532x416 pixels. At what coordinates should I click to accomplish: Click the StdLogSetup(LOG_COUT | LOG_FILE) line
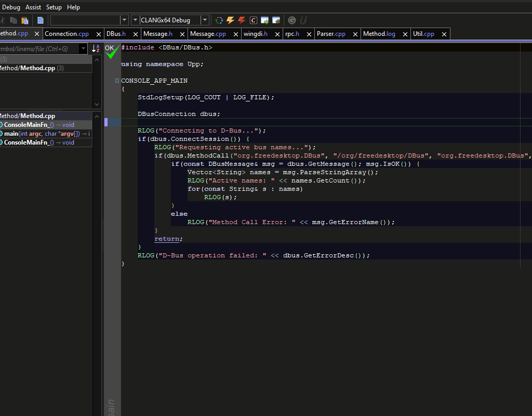tap(206, 97)
